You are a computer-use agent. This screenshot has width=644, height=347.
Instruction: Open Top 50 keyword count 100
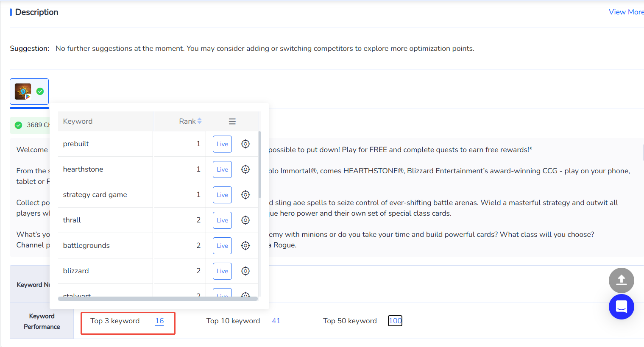[395, 321]
